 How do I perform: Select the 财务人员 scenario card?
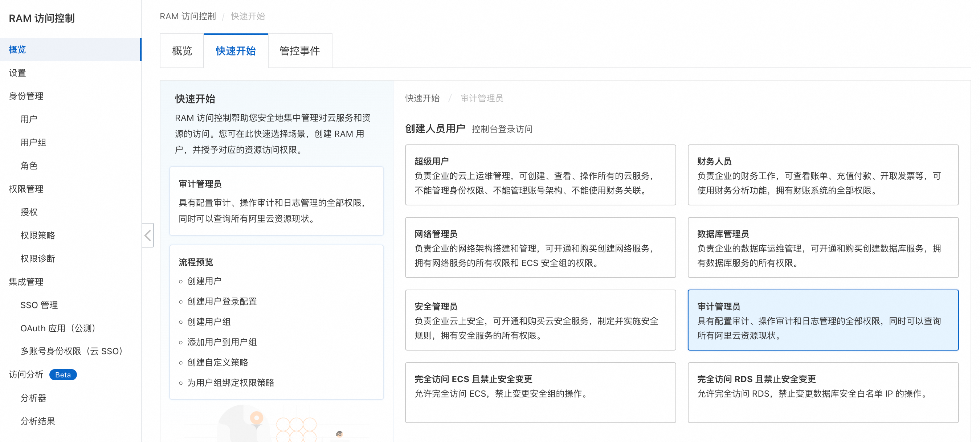pyautogui.click(x=822, y=175)
